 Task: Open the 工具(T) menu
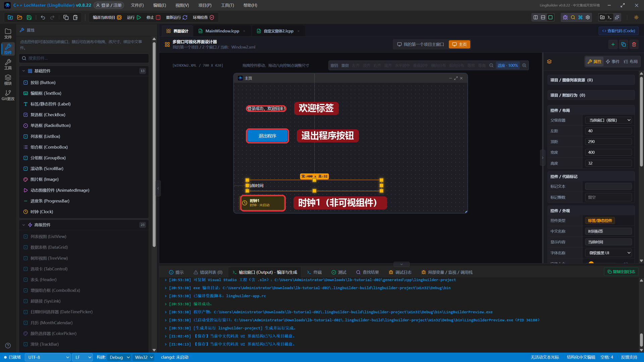[x=227, y=5]
